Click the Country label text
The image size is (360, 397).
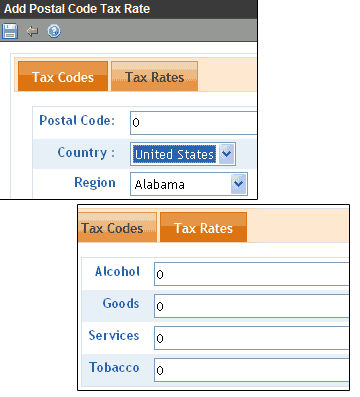pos(86,153)
